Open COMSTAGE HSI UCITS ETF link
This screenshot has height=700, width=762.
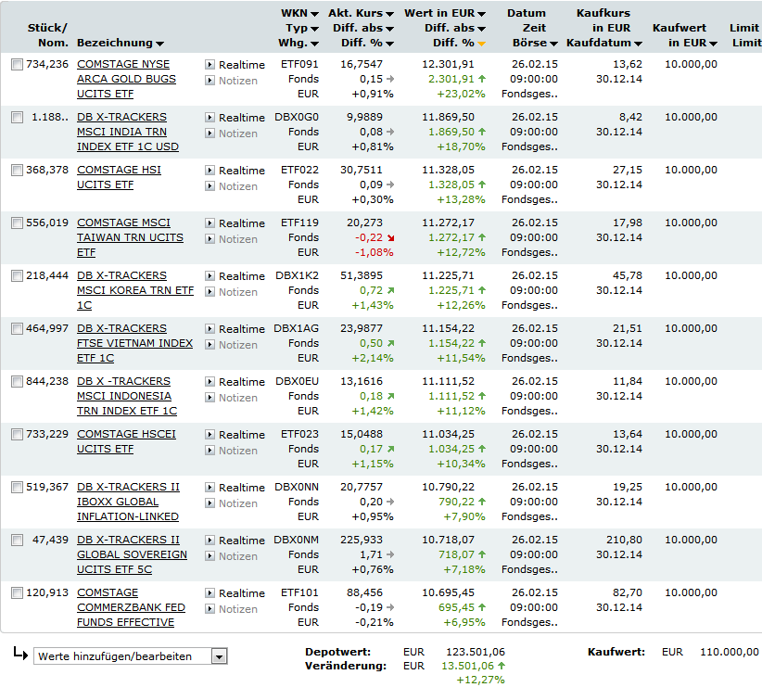pyautogui.click(x=119, y=177)
